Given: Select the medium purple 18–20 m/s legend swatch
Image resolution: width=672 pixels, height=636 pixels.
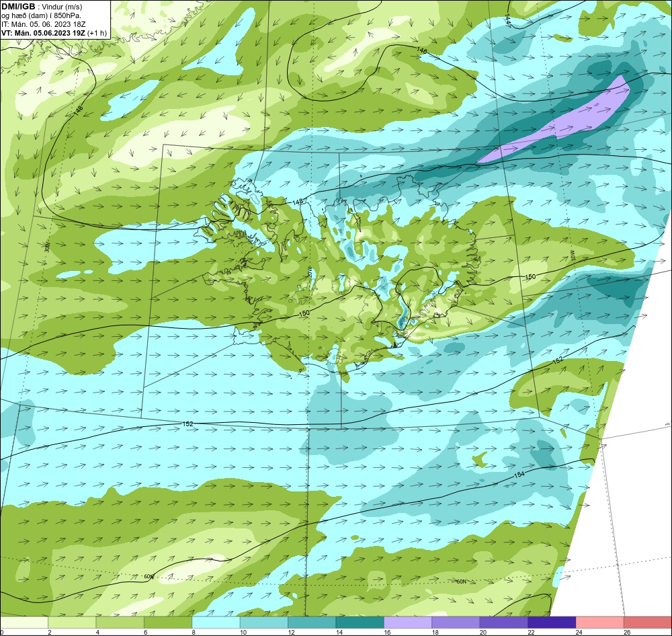Looking at the screenshot, I should 456,622.
